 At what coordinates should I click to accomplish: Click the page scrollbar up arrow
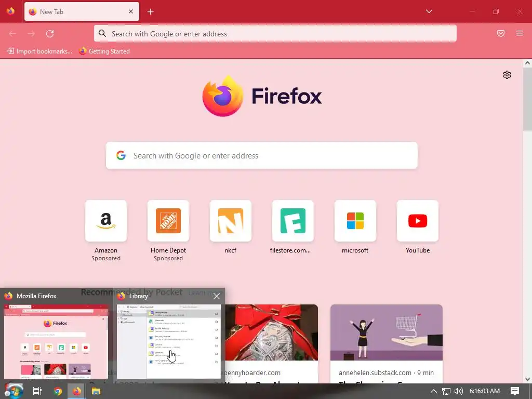point(527,63)
